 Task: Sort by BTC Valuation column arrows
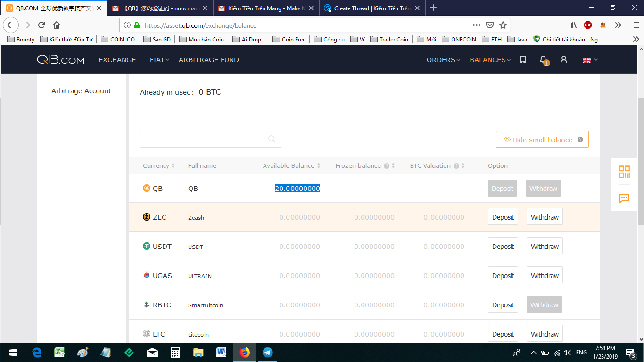463,166
